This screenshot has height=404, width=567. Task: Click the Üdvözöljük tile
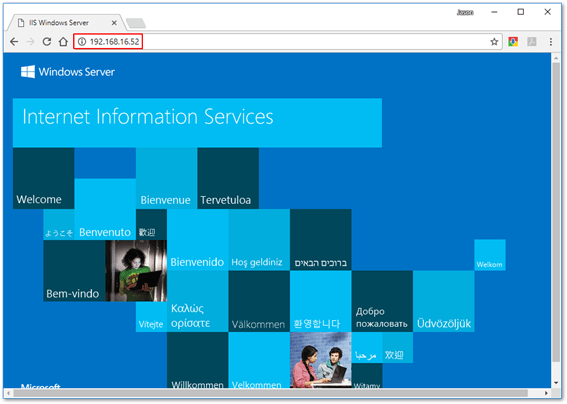pyautogui.click(x=444, y=301)
